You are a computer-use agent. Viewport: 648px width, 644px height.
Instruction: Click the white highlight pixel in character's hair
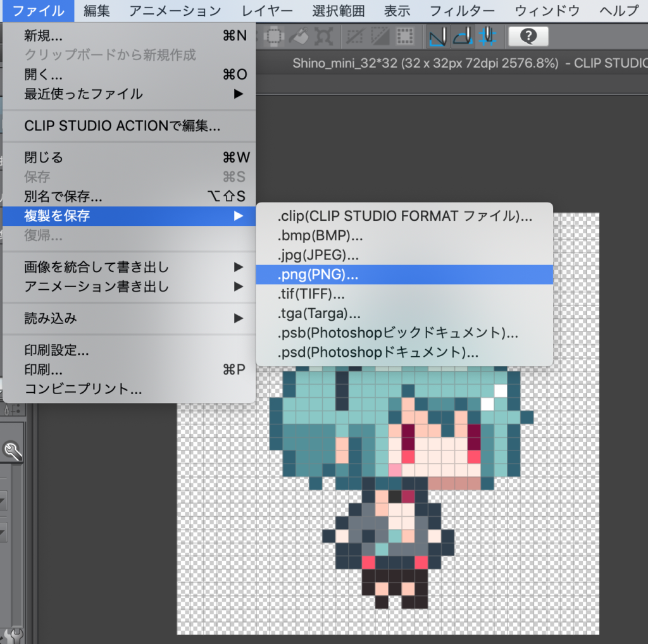pos(501,391)
